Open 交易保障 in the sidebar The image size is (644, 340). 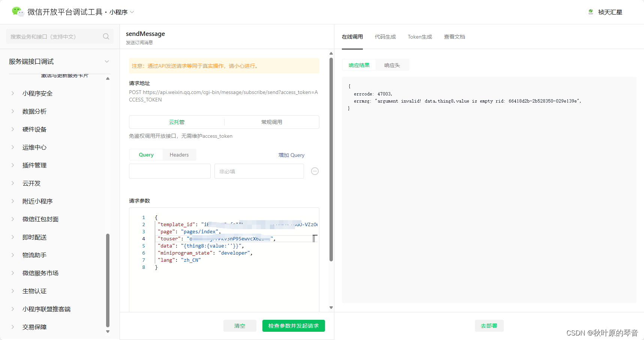[34, 327]
